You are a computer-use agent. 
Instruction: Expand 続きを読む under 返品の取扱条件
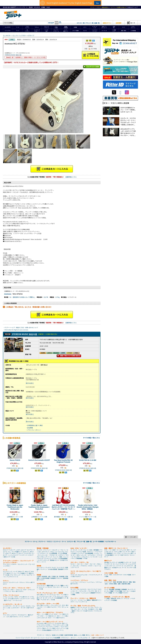point(30,422)
